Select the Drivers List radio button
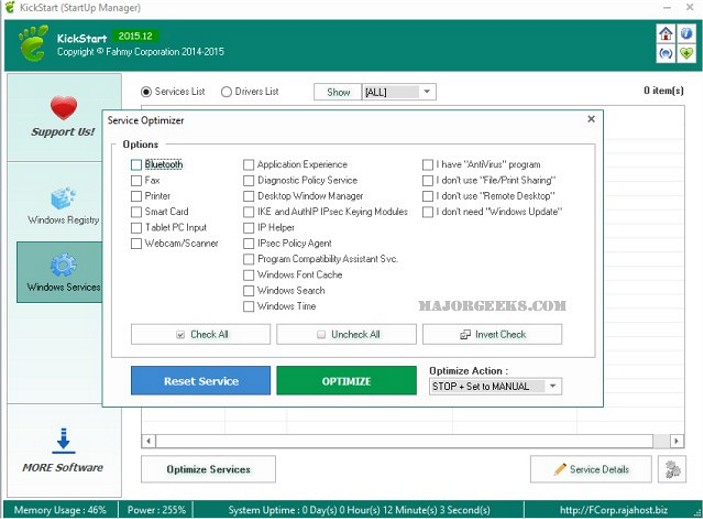 [226, 92]
